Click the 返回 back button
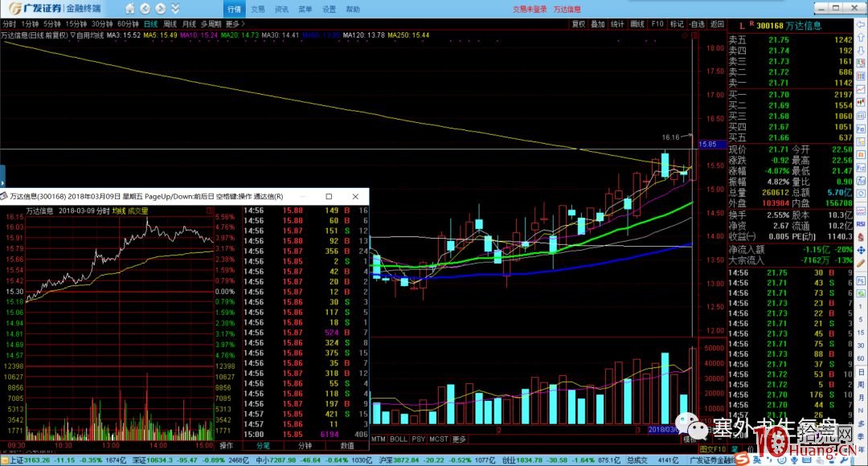This screenshot has height=466, width=868. pyautogui.click(x=717, y=24)
